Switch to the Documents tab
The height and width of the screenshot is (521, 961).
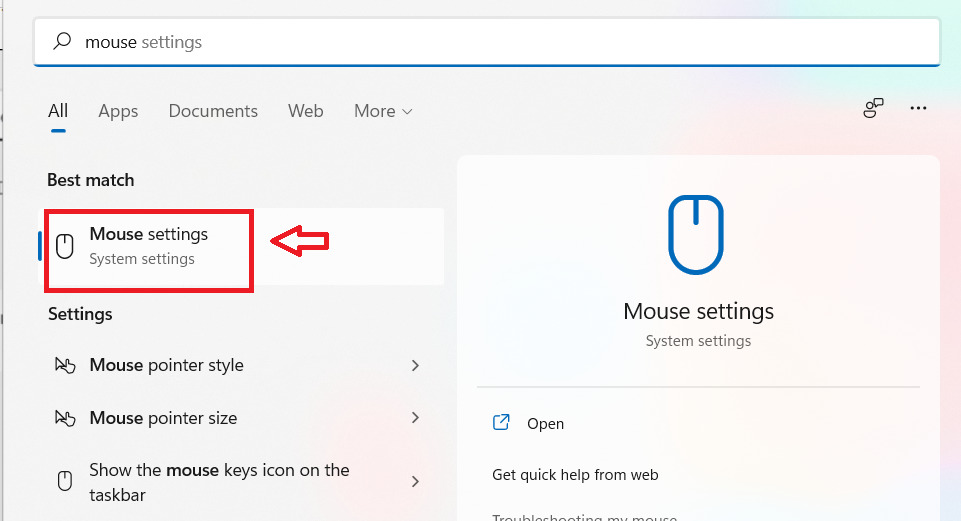coord(213,111)
